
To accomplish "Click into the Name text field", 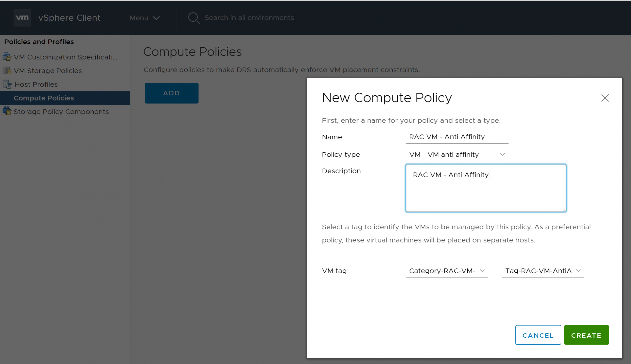I will pyautogui.click(x=456, y=137).
